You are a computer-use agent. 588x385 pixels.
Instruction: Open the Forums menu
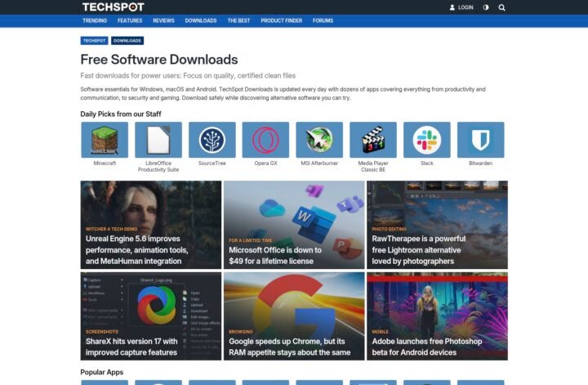pos(323,20)
